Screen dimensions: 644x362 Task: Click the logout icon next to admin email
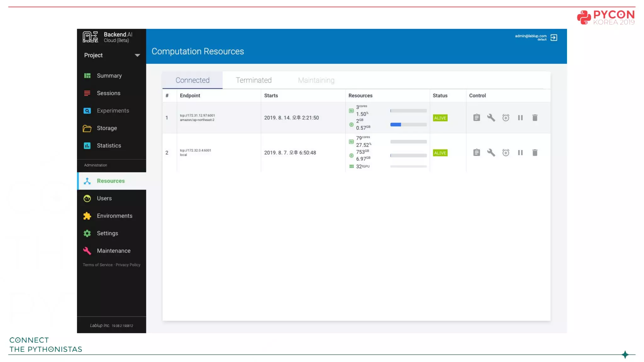(554, 38)
